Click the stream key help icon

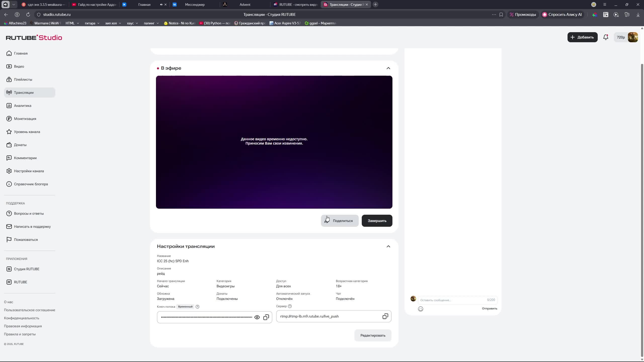click(197, 307)
